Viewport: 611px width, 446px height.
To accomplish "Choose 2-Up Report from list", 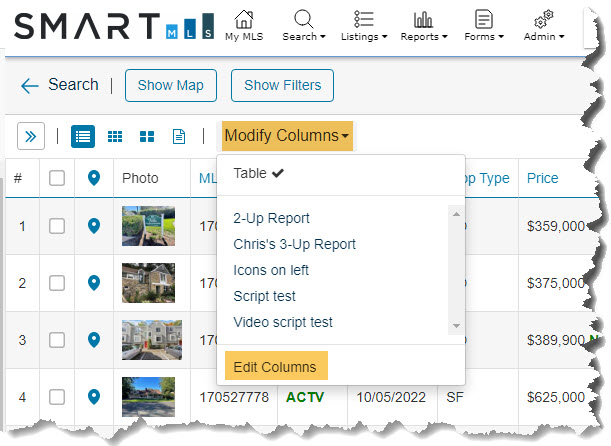I will click(271, 218).
